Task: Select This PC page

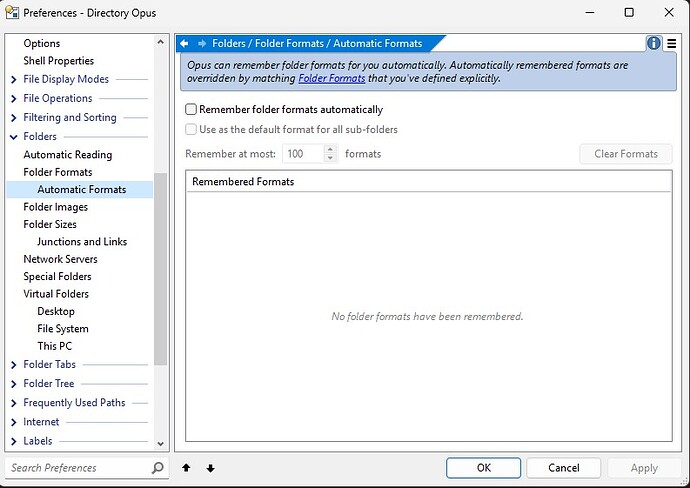Action: [x=55, y=346]
